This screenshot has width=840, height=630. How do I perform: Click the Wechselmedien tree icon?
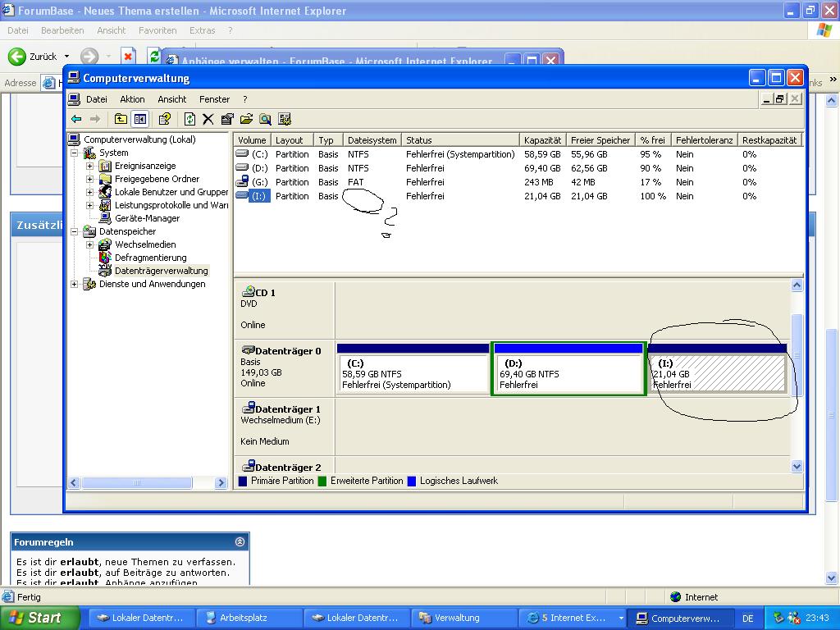point(106,244)
